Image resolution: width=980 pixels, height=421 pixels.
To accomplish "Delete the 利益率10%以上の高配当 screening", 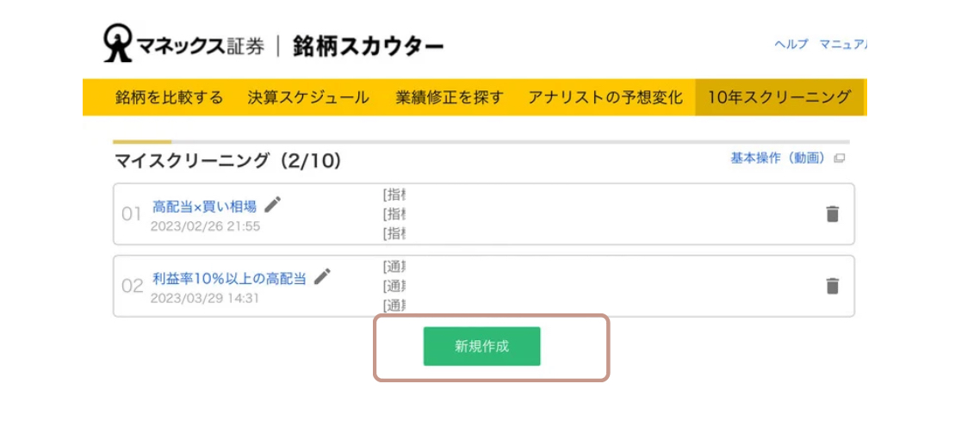I will (x=832, y=286).
